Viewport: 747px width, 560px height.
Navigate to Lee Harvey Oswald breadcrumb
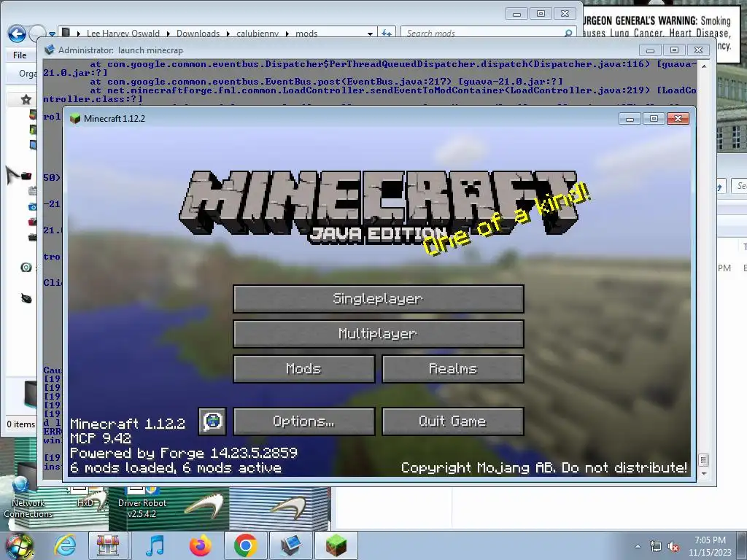[123, 34]
